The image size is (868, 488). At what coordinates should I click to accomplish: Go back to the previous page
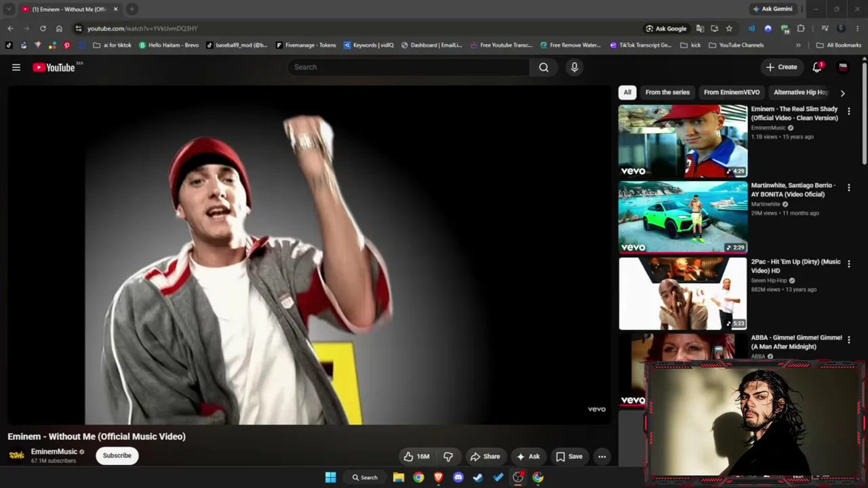point(10,28)
